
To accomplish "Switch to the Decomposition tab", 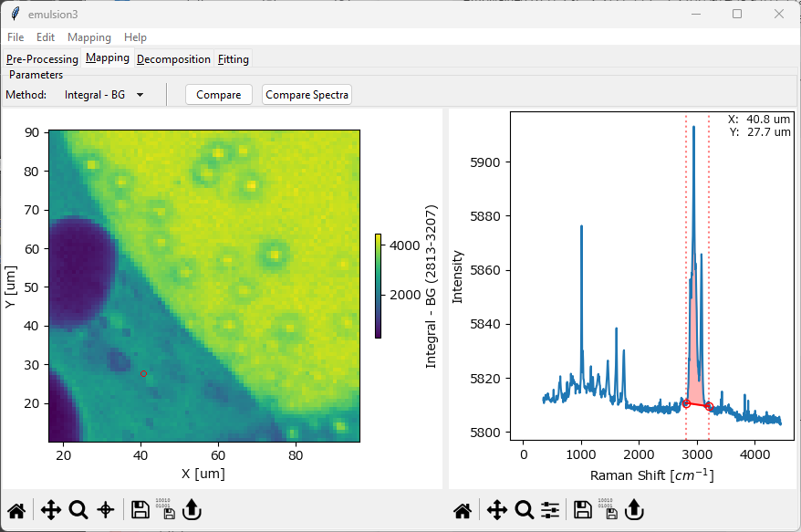I will [x=173, y=59].
